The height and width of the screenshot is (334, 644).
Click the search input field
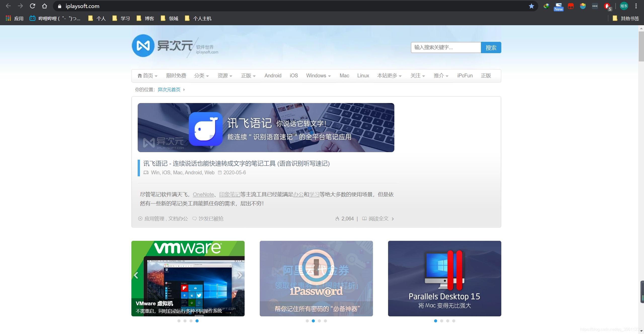coord(445,47)
